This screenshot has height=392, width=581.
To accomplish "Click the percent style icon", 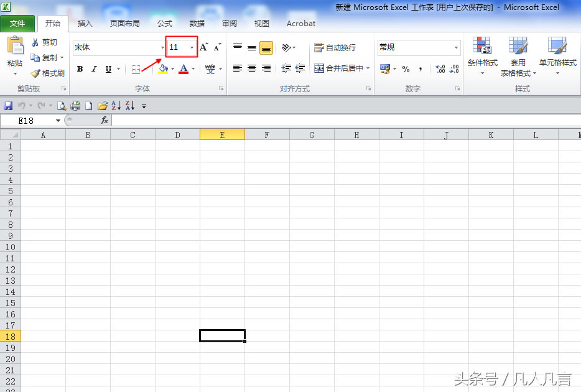I will point(406,69).
